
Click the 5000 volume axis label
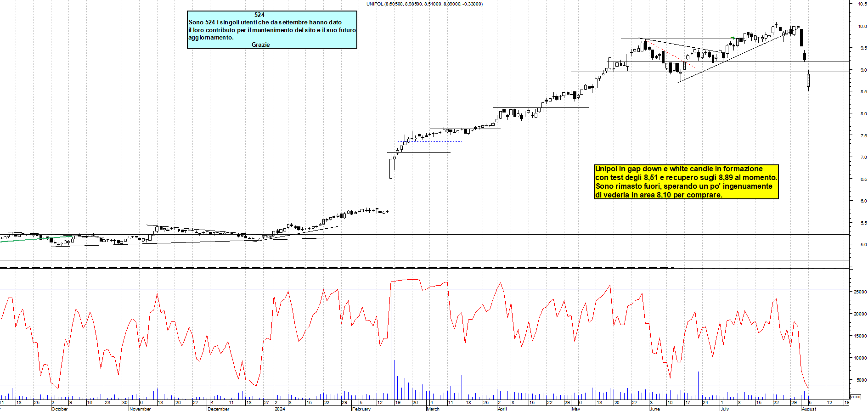pyautogui.click(x=862, y=380)
